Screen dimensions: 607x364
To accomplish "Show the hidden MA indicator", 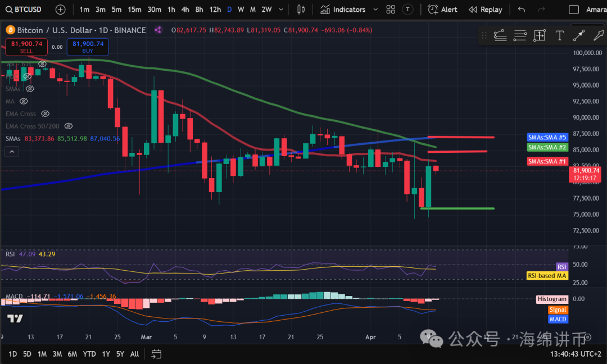I will (24, 101).
